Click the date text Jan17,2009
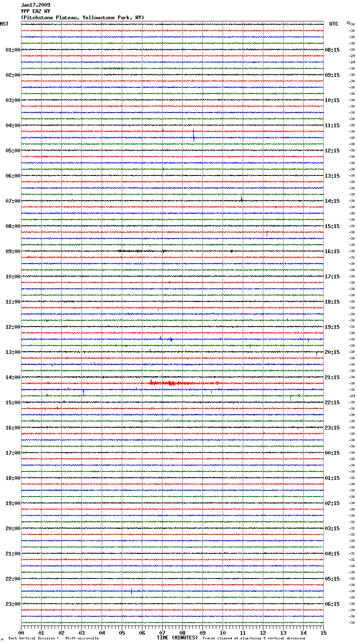Viewport: 357px width, 644px height. tap(36, 5)
